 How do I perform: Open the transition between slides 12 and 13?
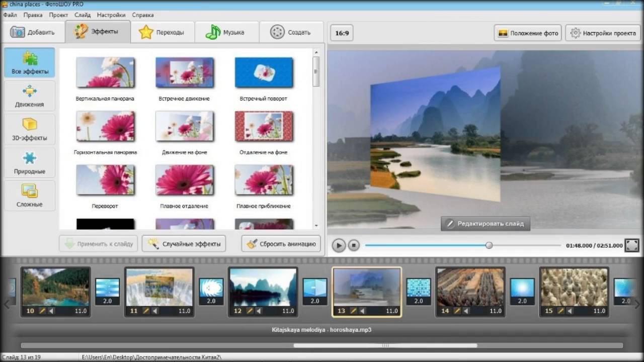pyautogui.click(x=315, y=292)
